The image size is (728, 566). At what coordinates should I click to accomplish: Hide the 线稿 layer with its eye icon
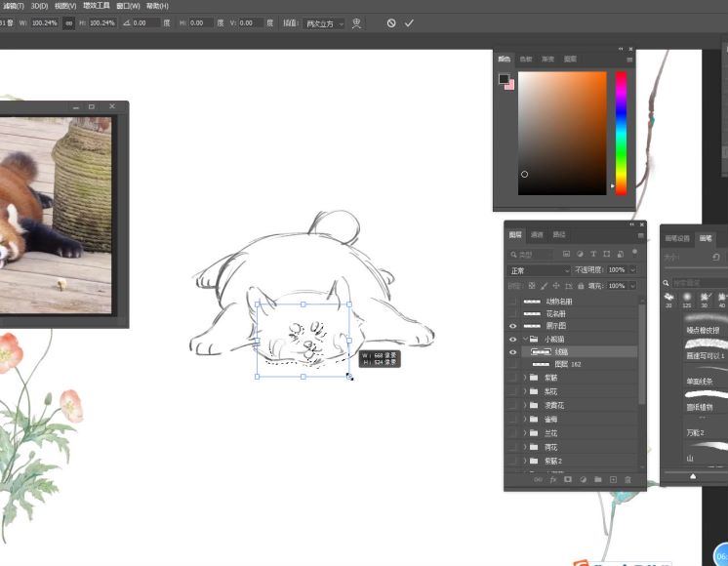point(512,352)
